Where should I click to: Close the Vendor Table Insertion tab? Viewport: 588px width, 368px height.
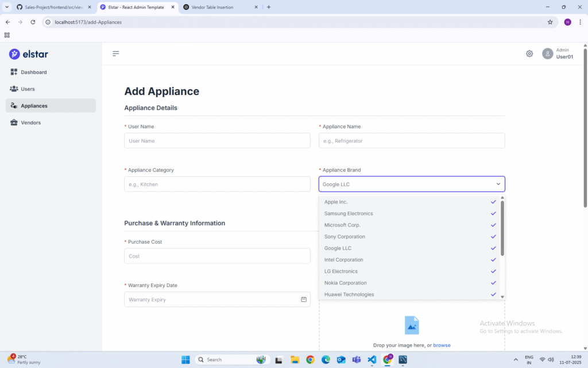(x=256, y=7)
